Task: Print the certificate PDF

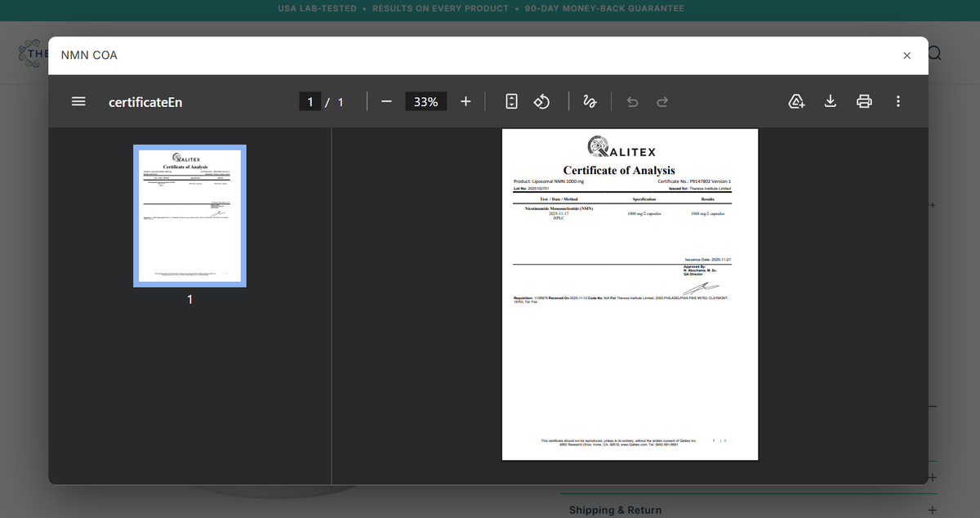Action: click(x=864, y=102)
